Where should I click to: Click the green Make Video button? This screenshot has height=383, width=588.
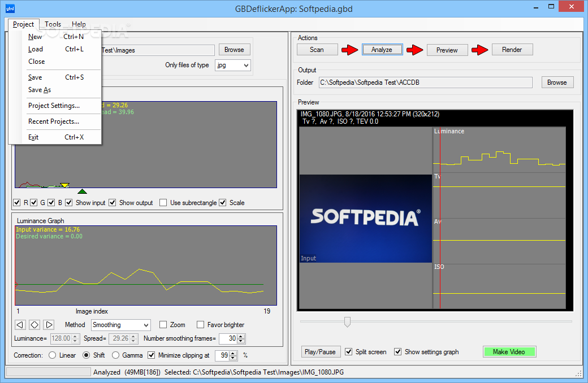(509, 352)
